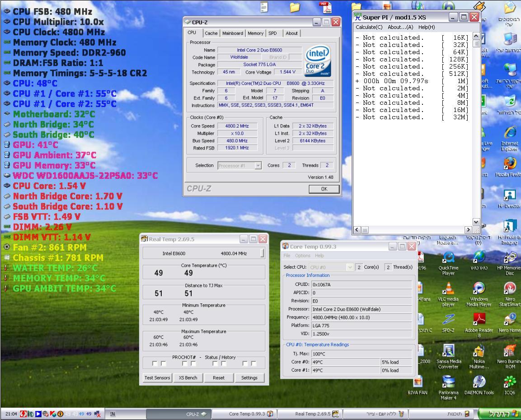The image size is (521, 420).
Task: Switch to the Mainboard tab in CPU-Z
Action: point(233,33)
